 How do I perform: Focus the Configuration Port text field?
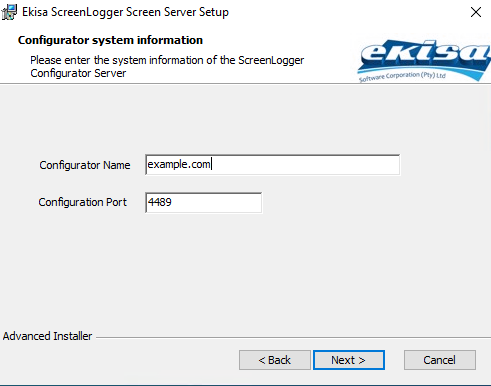click(x=203, y=202)
